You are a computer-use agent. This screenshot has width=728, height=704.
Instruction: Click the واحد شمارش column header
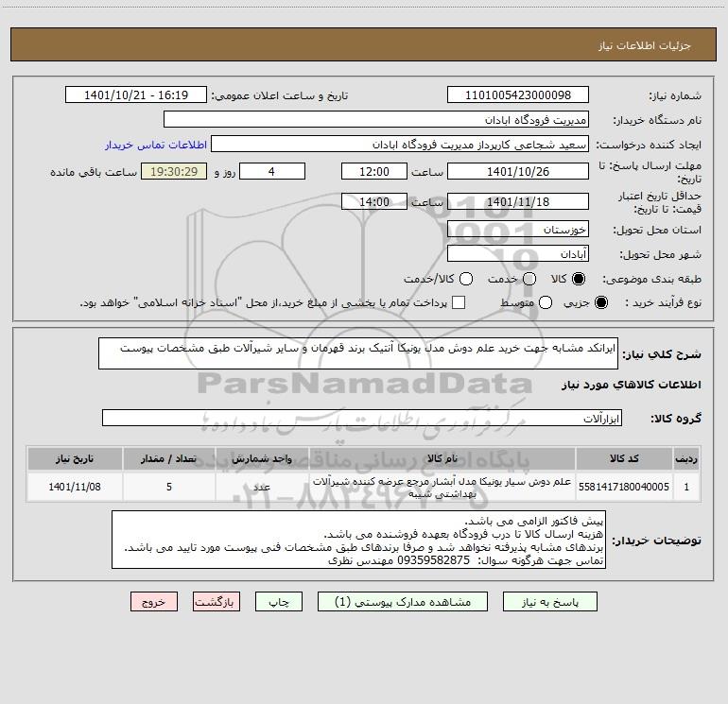coord(262,459)
